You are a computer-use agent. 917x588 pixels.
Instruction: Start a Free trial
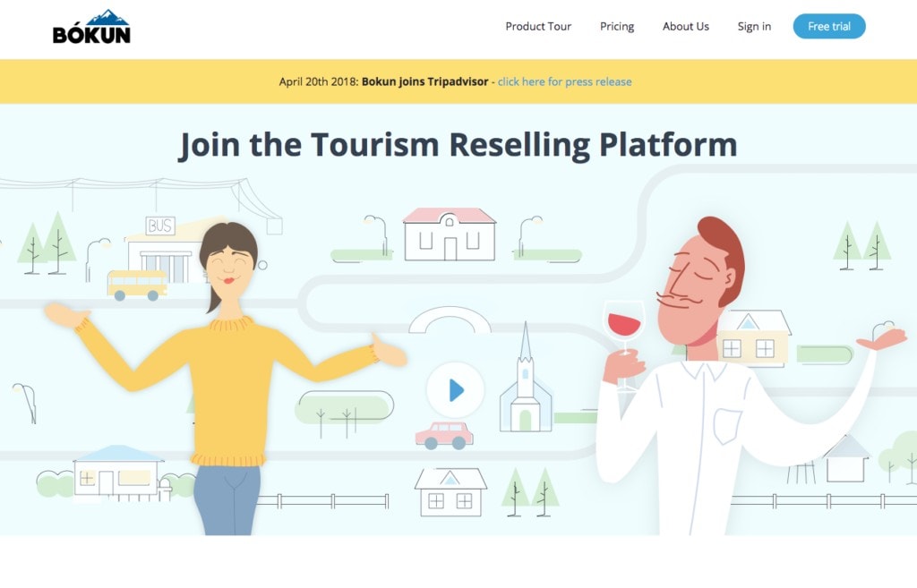[x=828, y=26]
